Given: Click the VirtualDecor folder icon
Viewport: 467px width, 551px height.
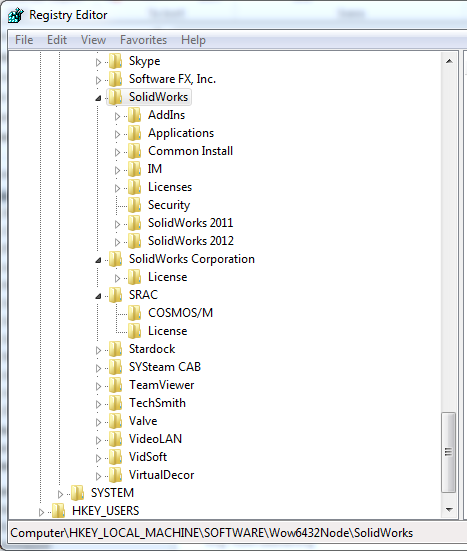Looking at the screenshot, I should click(x=115, y=475).
